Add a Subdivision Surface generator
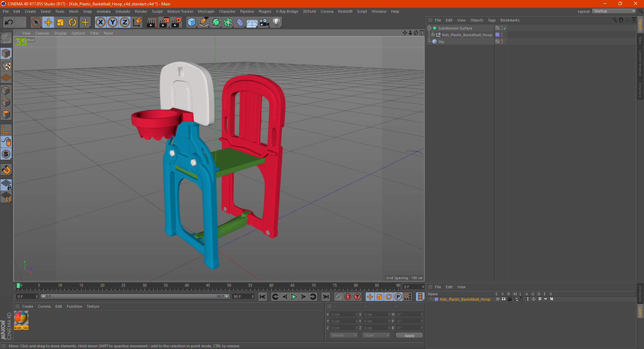Screen dimensions: 644x349 pos(216,22)
